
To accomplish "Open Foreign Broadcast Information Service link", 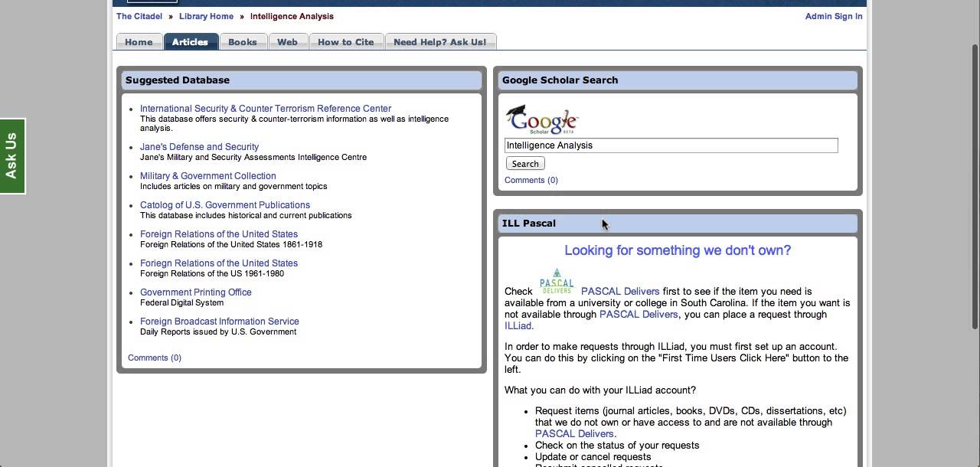I will [x=220, y=322].
